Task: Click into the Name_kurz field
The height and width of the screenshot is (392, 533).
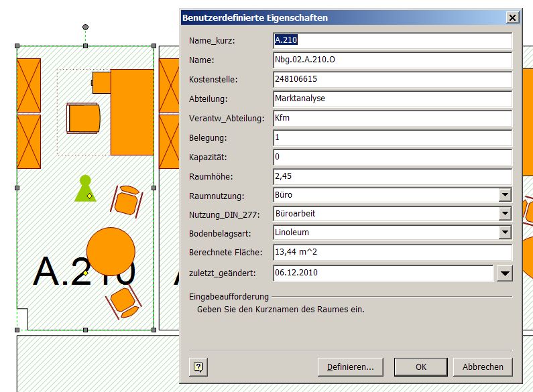Action: [x=392, y=41]
